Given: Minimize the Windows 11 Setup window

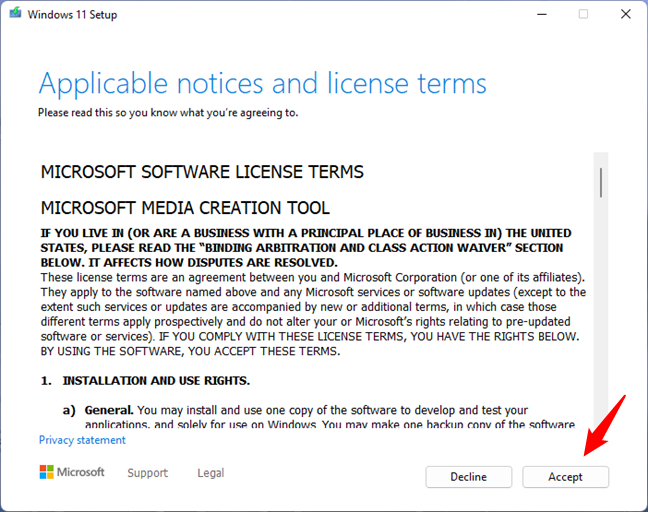Looking at the screenshot, I should 542,14.
